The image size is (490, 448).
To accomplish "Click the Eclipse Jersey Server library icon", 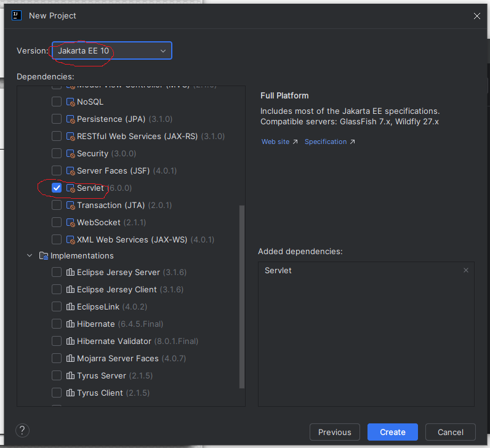I will click(70, 272).
